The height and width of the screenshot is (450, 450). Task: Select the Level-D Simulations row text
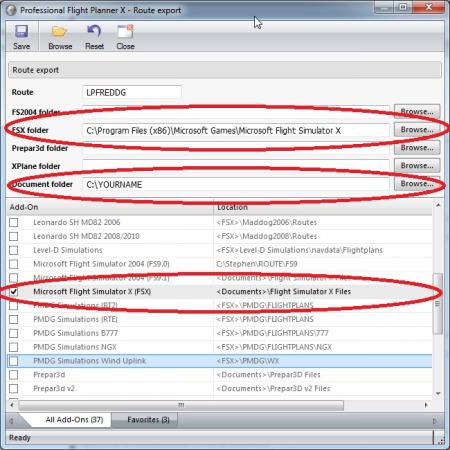[x=68, y=250]
